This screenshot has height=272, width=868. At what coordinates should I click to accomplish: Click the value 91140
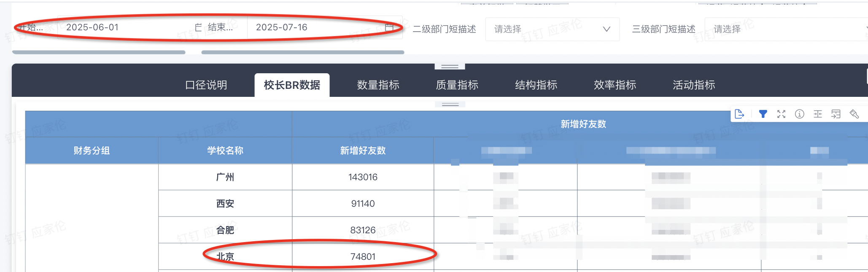[363, 204]
